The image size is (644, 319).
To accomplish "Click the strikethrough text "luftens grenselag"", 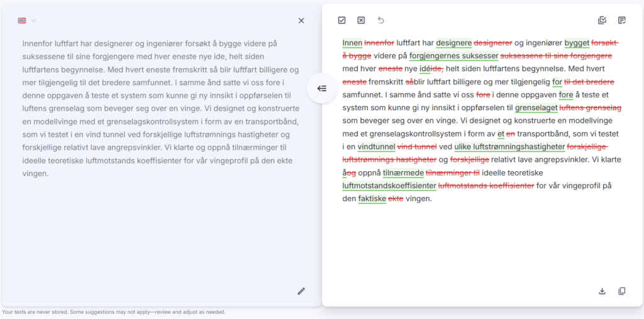I will coord(591,108).
